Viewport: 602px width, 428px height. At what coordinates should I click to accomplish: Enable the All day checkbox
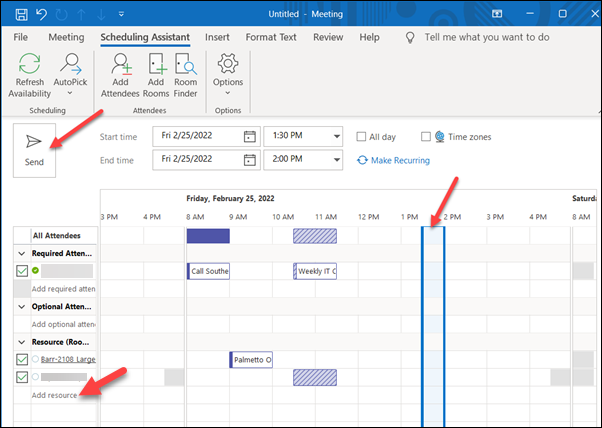[x=361, y=137]
